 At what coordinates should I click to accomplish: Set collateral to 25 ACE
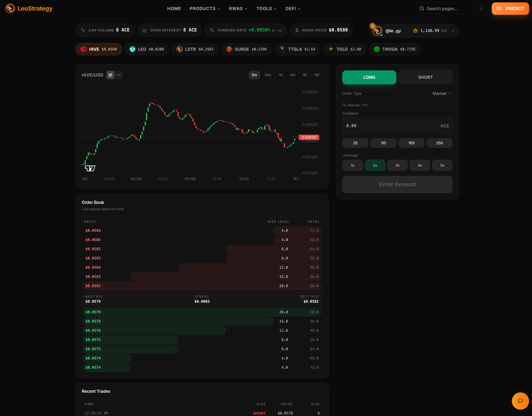[355, 143]
